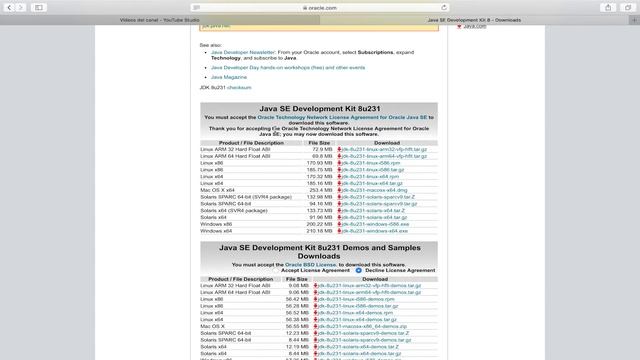Show all tabs overview
640x360 pixels.
pyautogui.click(x=628, y=7)
